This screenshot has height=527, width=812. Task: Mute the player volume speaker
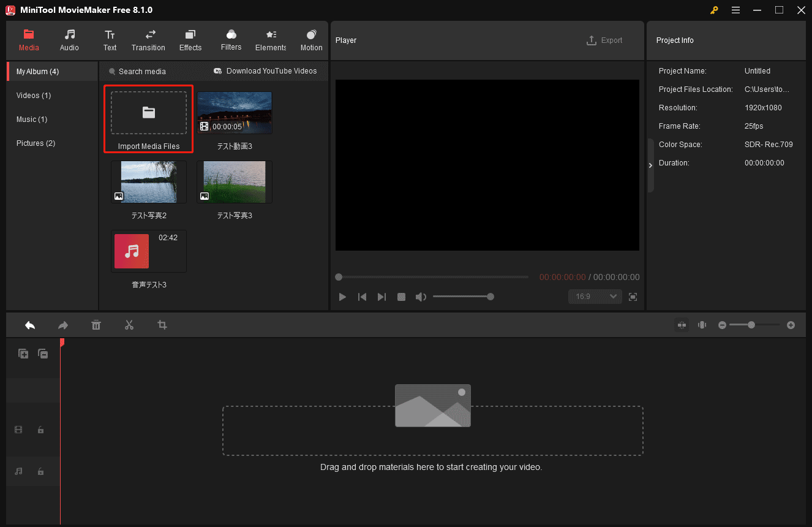[x=421, y=297]
